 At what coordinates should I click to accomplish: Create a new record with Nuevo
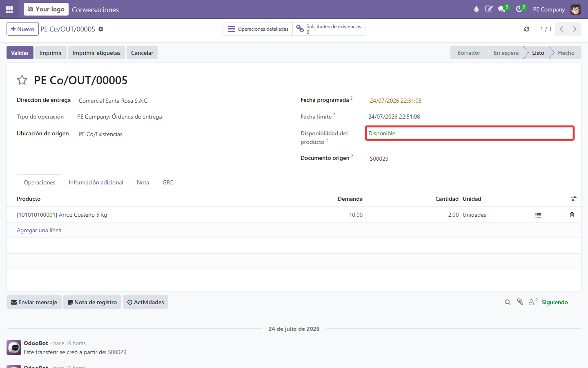(22, 29)
